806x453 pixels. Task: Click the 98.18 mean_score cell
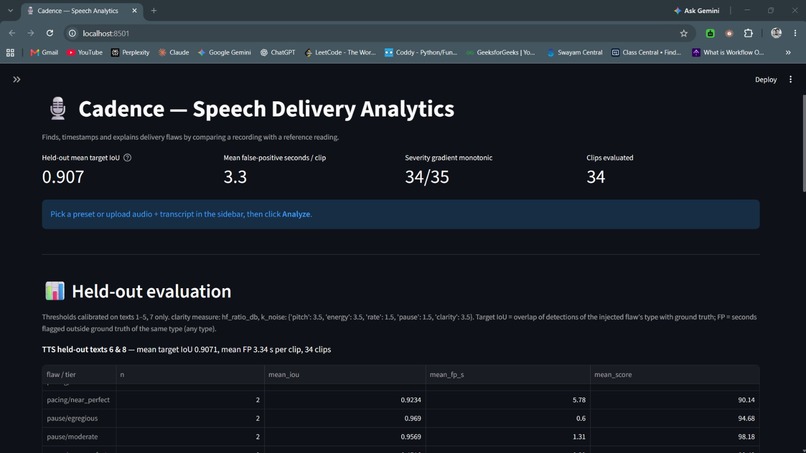pyautogui.click(x=675, y=437)
